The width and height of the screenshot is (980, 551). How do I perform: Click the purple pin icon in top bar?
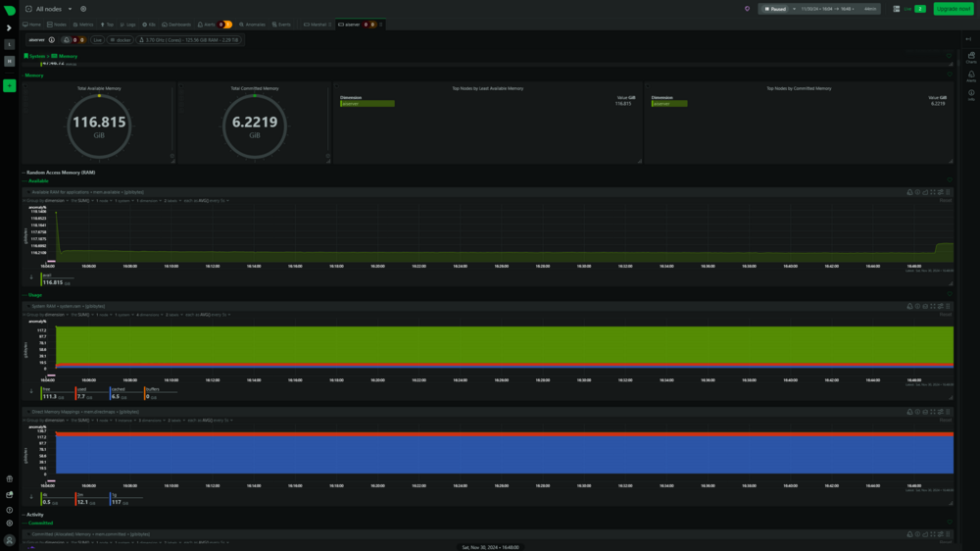point(747,10)
